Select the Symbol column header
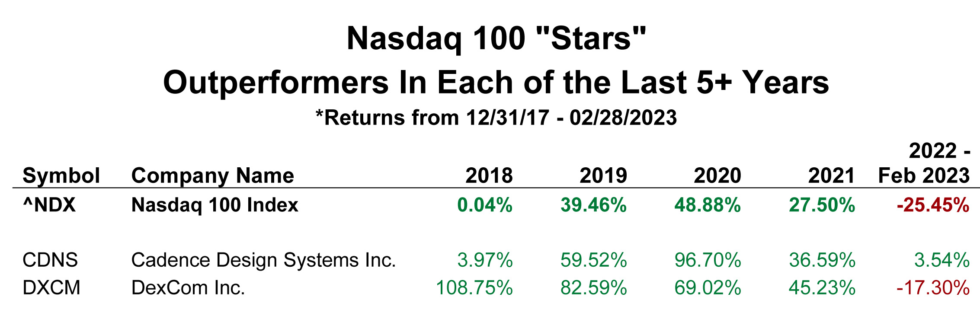This screenshot has height=316, width=980. [x=61, y=176]
